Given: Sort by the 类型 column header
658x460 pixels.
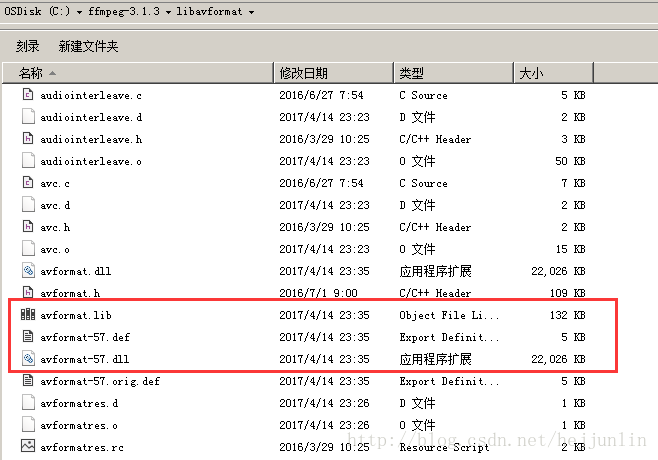Looking at the screenshot, I should coord(454,73).
